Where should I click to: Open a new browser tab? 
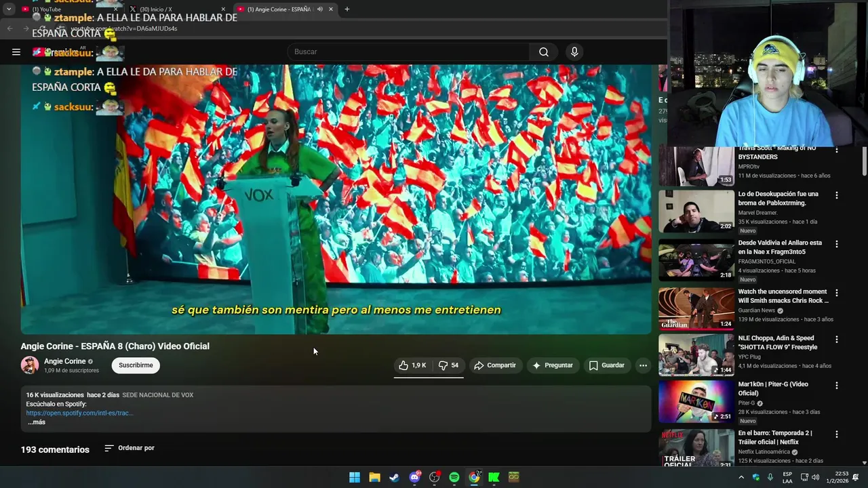[347, 9]
